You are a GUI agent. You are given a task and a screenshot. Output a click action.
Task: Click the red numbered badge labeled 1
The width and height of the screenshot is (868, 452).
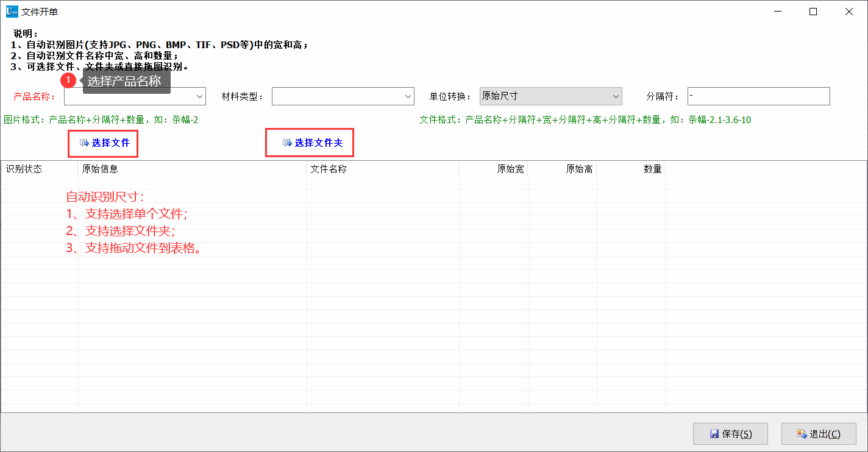(68, 80)
